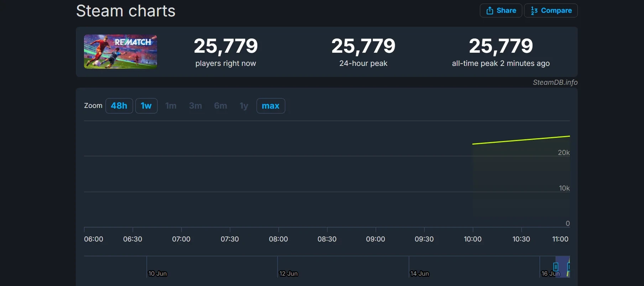Select the 1y zoom range

(244, 106)
